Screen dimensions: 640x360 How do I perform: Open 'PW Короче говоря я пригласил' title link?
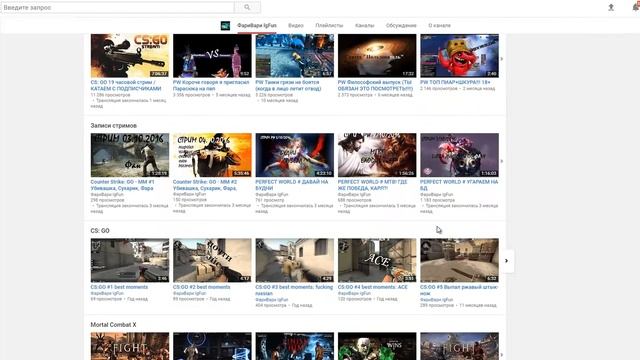point(211,85)
